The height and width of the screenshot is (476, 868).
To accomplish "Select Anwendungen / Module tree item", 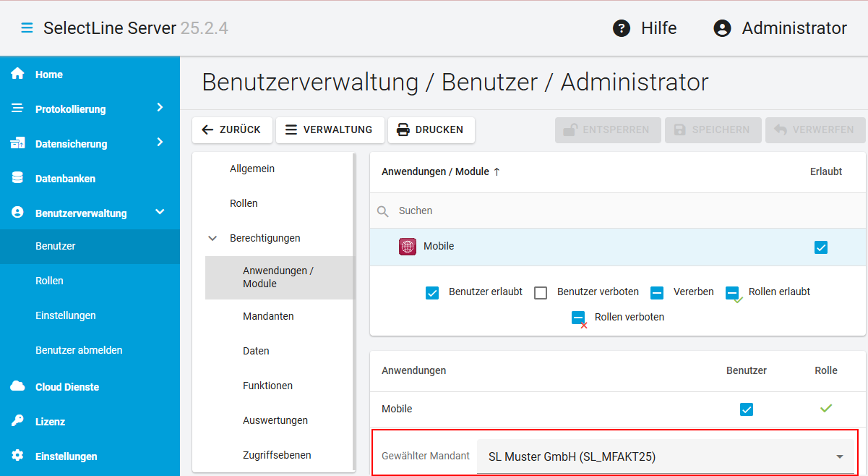I will 279,277.
